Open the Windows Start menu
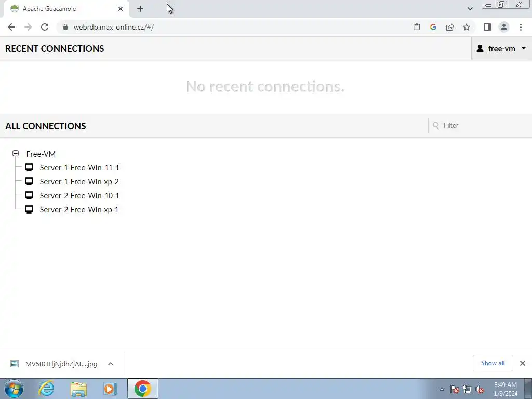The width and height of the screenshot is (532, 399). pyautogui.click(x=14, y=389)
